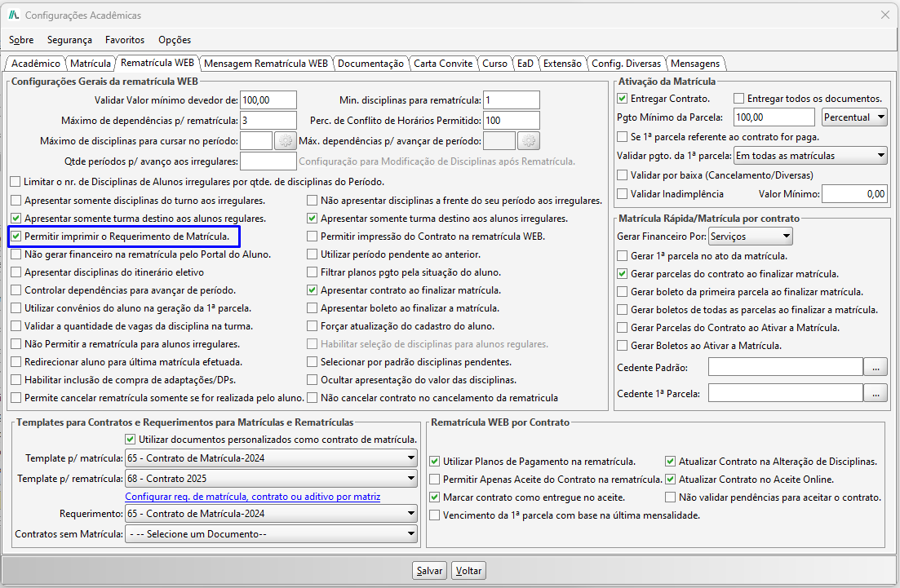Switch to the Extensão tab
900x588 pixels.
562,63
